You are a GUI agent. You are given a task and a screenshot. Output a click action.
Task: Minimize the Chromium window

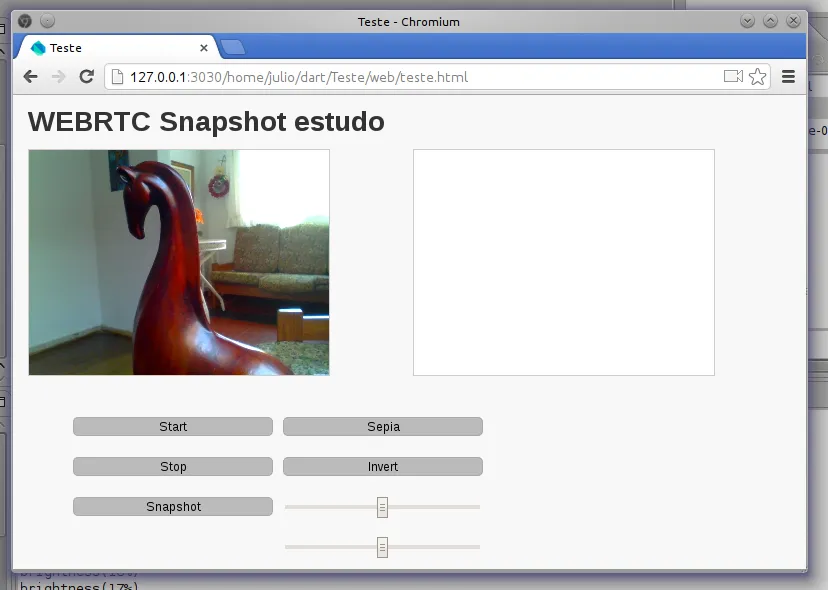pos(747,21)
